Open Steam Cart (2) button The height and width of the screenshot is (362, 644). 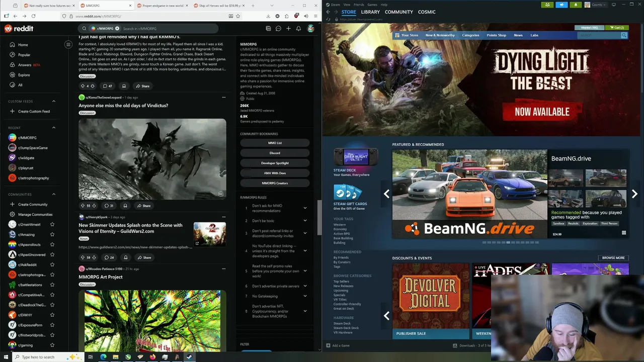coord(616,28)
